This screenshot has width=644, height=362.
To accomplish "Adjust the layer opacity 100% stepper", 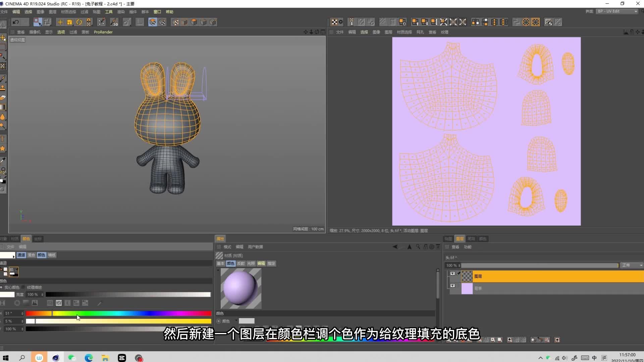I will pos(459,265).
